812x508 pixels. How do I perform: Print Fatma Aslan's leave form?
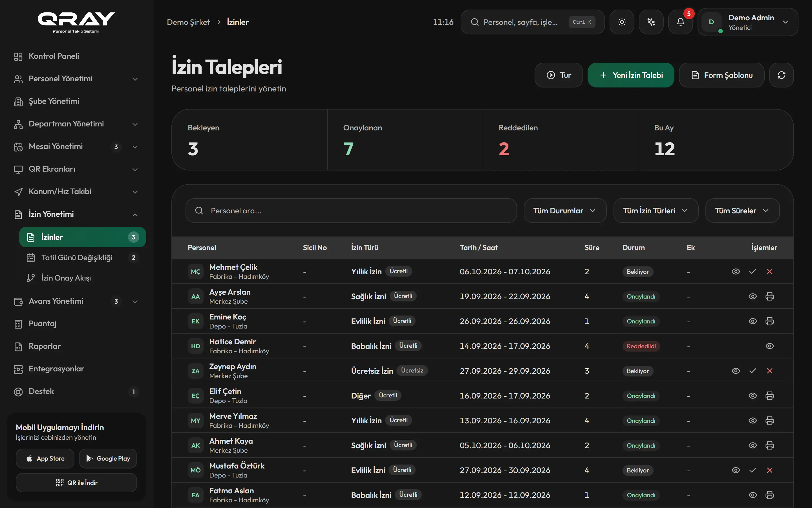(x=770, y=495)
